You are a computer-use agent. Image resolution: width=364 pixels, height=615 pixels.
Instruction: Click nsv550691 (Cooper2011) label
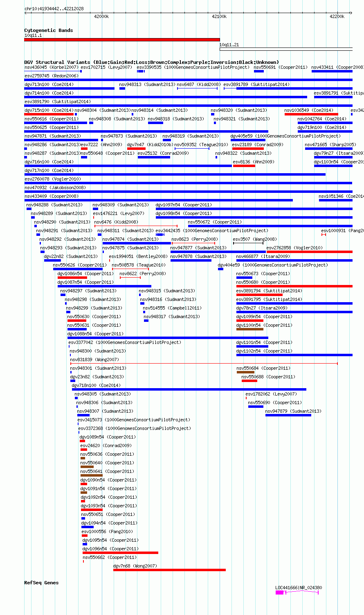click(281, 67)
